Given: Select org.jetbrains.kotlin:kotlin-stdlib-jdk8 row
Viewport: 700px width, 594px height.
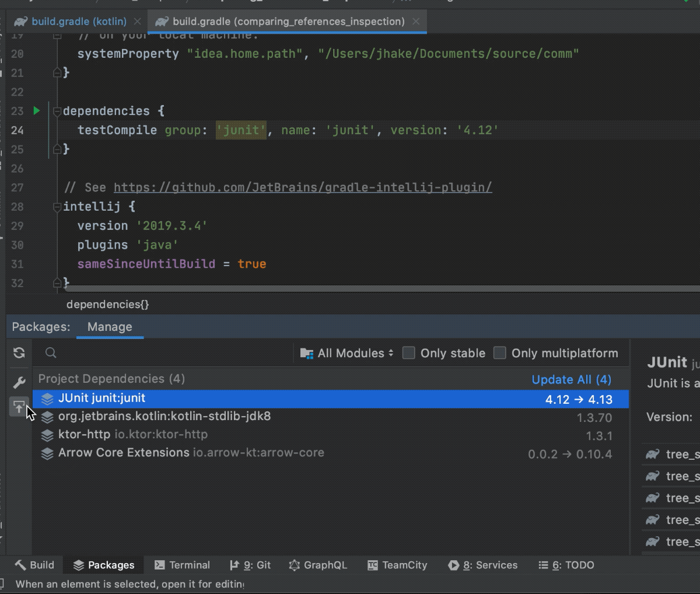Looking at the screenshot, I should [331, 417].
